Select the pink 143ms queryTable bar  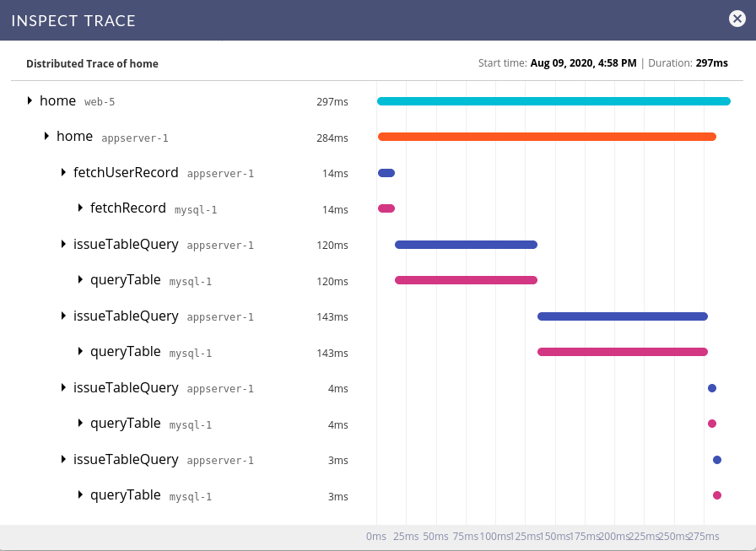623,352
